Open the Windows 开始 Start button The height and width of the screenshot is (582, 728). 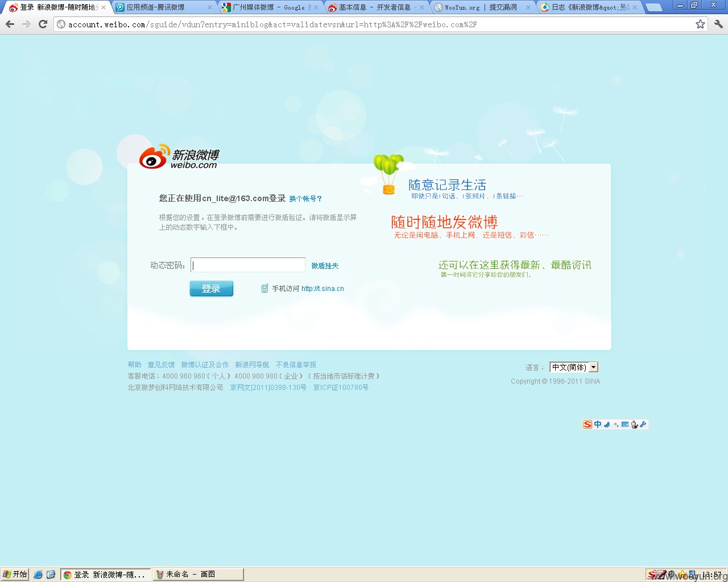(x=15, y=575)
